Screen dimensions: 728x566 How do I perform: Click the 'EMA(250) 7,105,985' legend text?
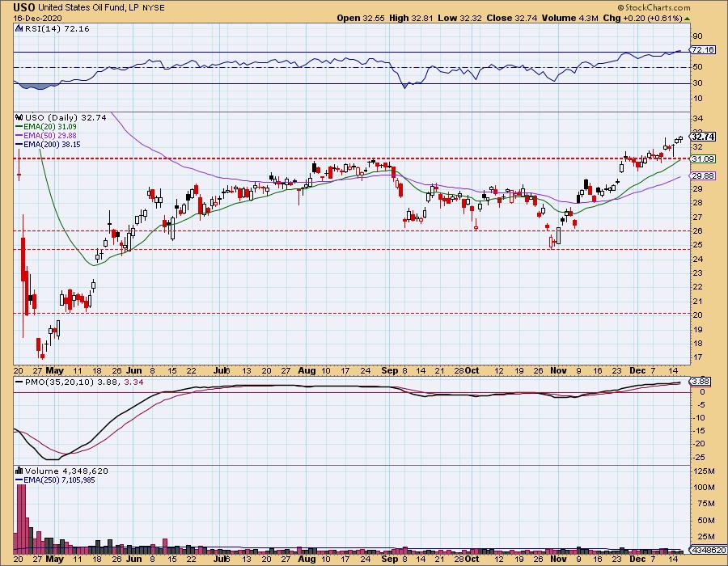pos(59,479)
